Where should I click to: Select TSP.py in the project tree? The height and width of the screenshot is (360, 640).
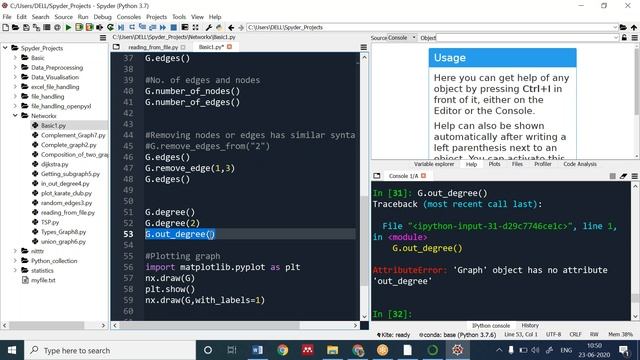coord(50,222)
